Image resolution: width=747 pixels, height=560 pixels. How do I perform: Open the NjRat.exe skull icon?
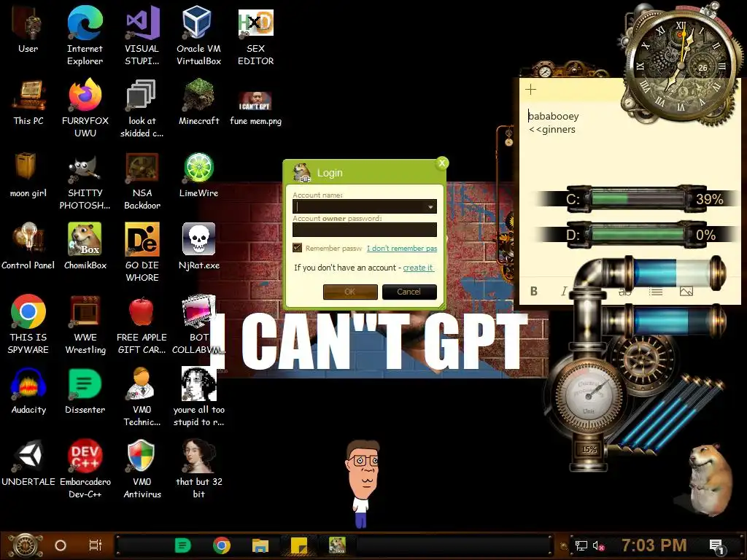point(198,246)
